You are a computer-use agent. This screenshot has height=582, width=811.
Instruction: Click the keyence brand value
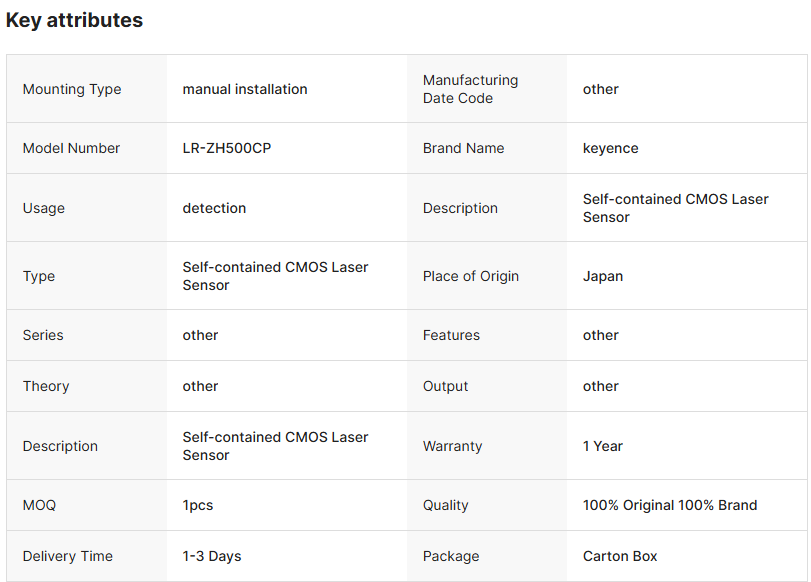[610, 148]
